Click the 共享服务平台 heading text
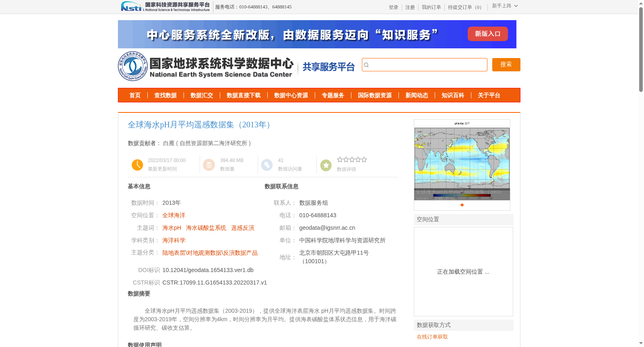The image size is (644, 347). [x=329, y=67]
